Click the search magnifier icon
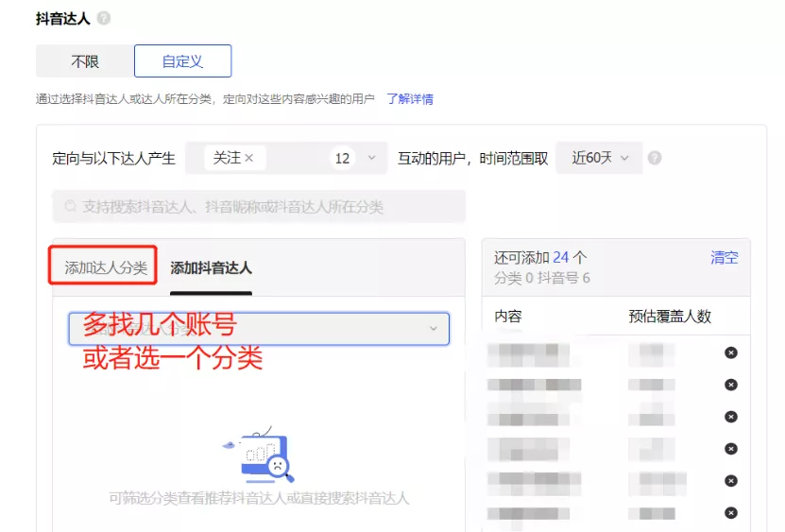The image size is (785, 532). [x=71, y=206]
